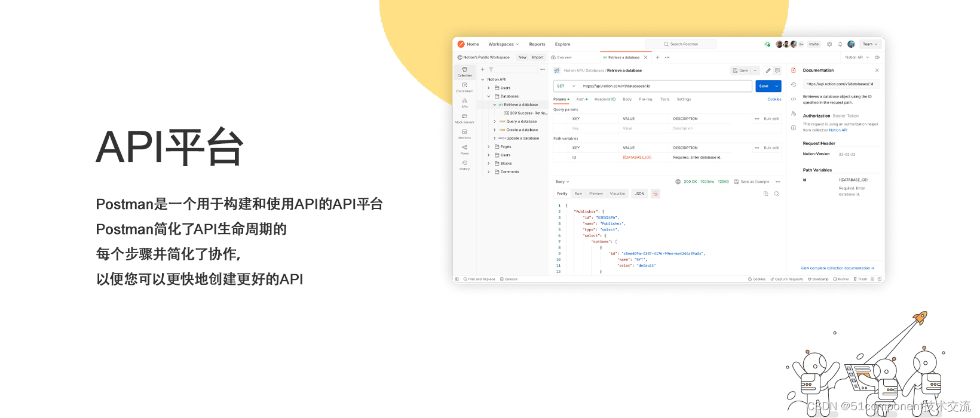The height and width of the screenshot is (418, 980).
Task: Click the comments icon beside pencil
Action: [777, 70]
